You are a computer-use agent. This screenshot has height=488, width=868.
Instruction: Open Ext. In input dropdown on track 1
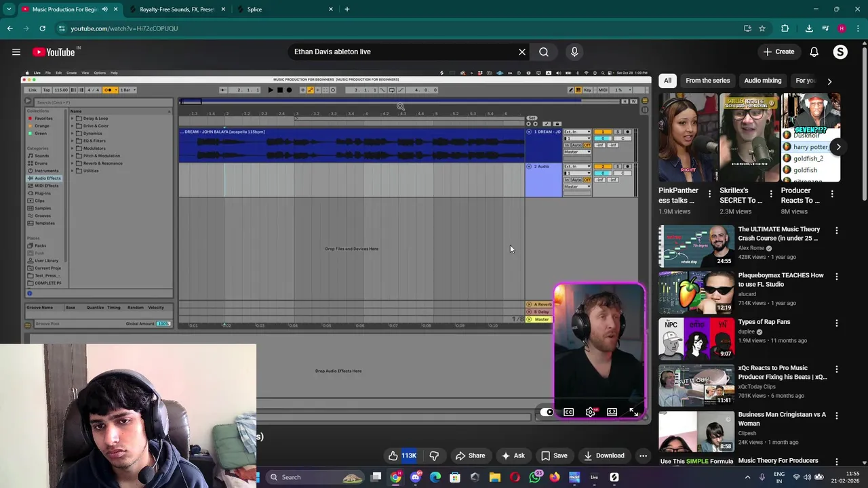point(577,131)
